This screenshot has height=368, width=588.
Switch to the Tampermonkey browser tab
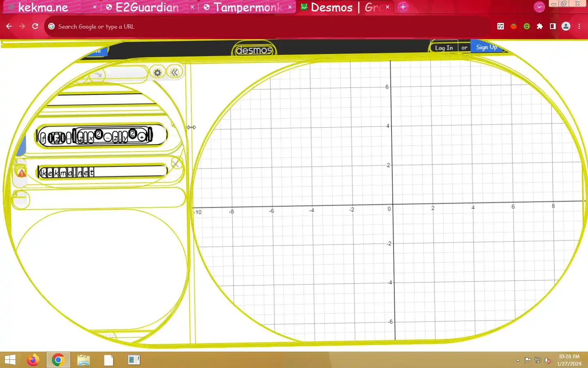pos(247,7)
